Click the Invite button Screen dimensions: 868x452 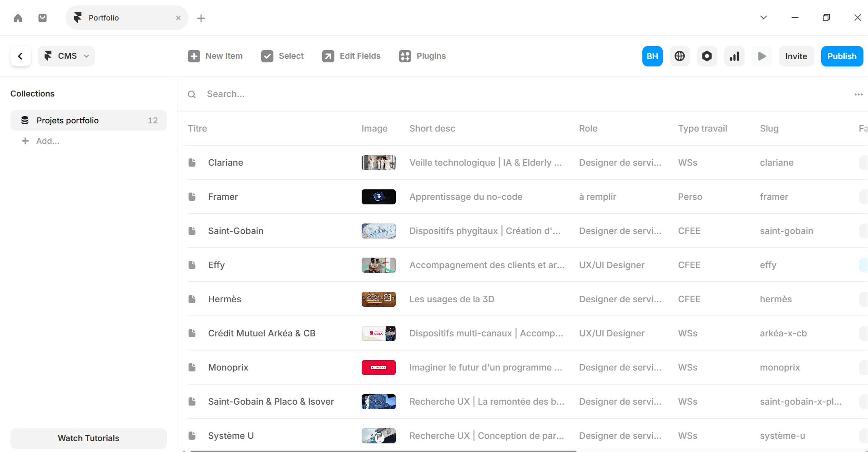point(796,56)
